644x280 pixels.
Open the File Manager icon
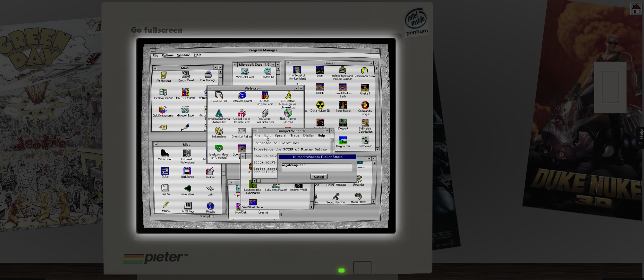tap(163, 76)
